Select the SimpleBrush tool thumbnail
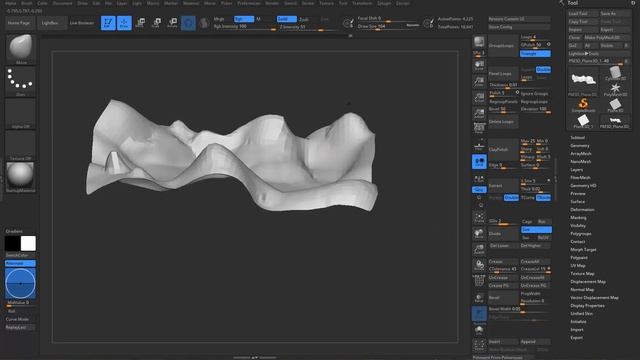Viewport: 640px width, 360px height. tap(583, 104)
